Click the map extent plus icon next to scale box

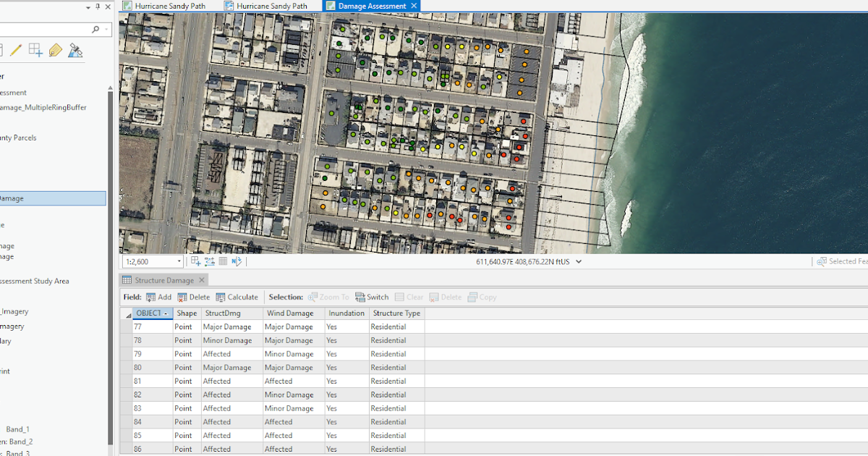(195, 261)
